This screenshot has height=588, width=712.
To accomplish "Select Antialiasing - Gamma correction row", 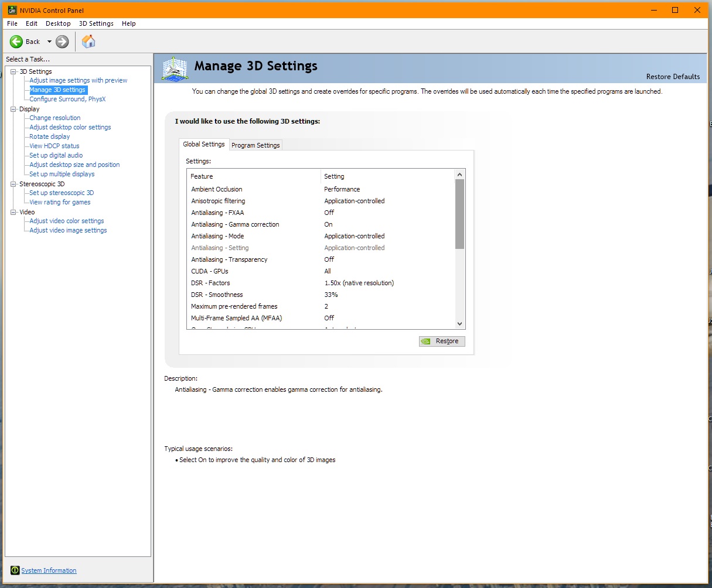I will click(321, 224).
